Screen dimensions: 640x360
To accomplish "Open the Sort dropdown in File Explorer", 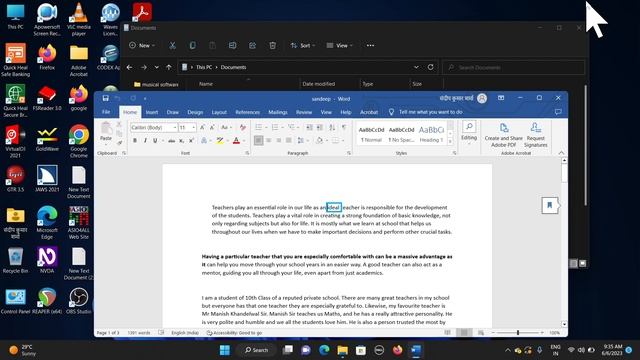I will [302, 46].
